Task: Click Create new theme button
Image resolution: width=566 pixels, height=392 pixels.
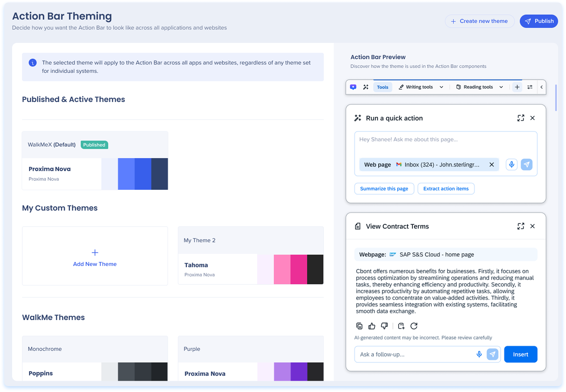Action: (480, 21)
